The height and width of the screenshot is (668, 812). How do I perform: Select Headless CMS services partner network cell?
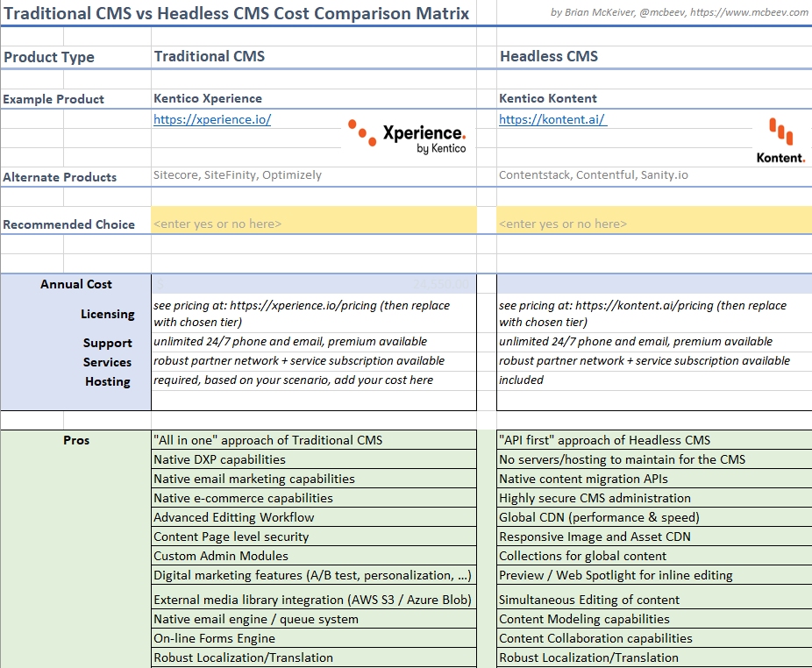654,361
